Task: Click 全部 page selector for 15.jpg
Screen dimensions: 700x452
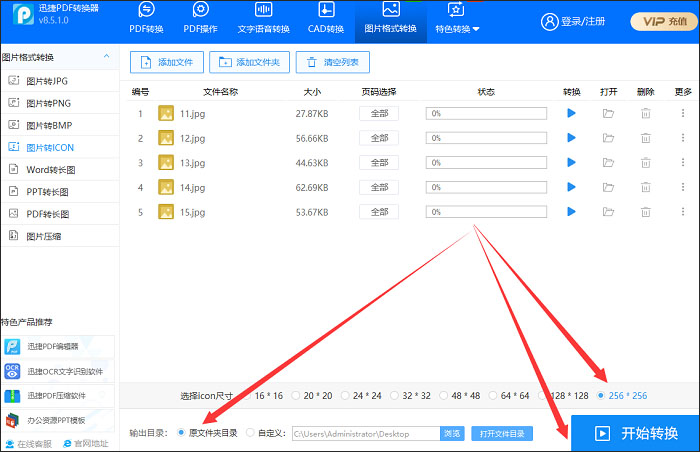Action: [x=379, y=212]
